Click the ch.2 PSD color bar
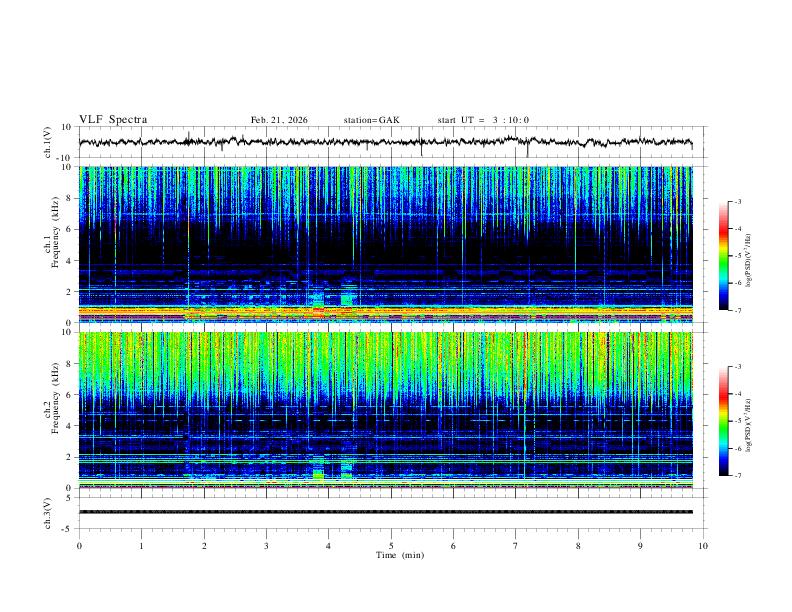This screenshot has width=792, height=612. (724, 421)
